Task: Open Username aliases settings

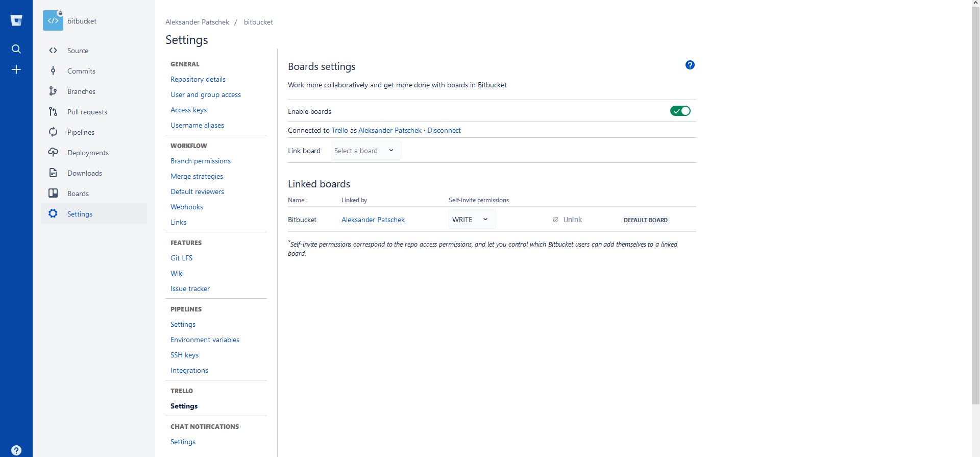Action: point(197,125)
